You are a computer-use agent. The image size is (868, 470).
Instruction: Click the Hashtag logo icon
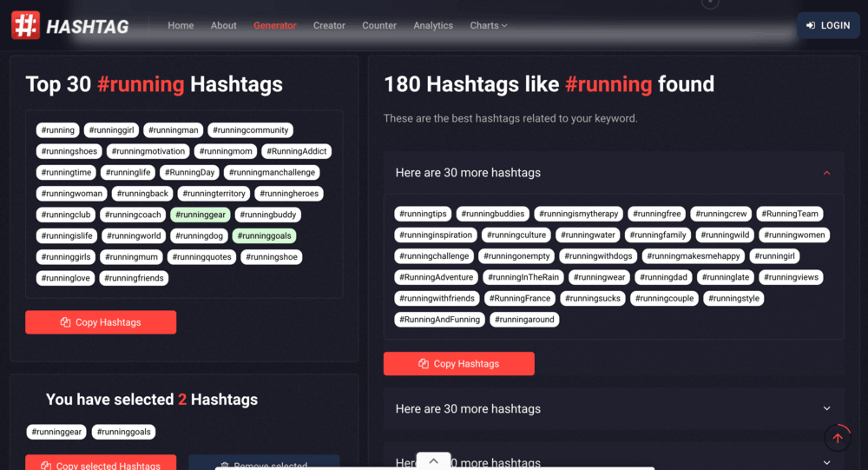click(25, 25)
